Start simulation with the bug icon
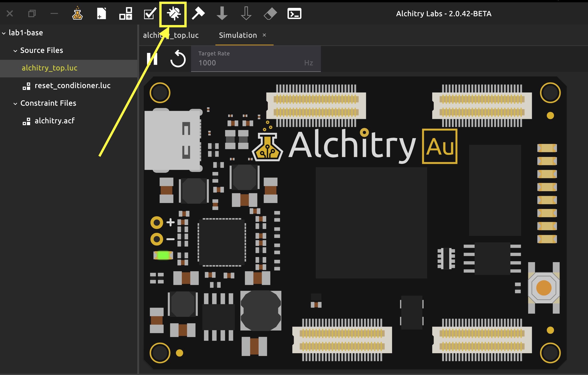The image size is (588, 375). (173, 13)
